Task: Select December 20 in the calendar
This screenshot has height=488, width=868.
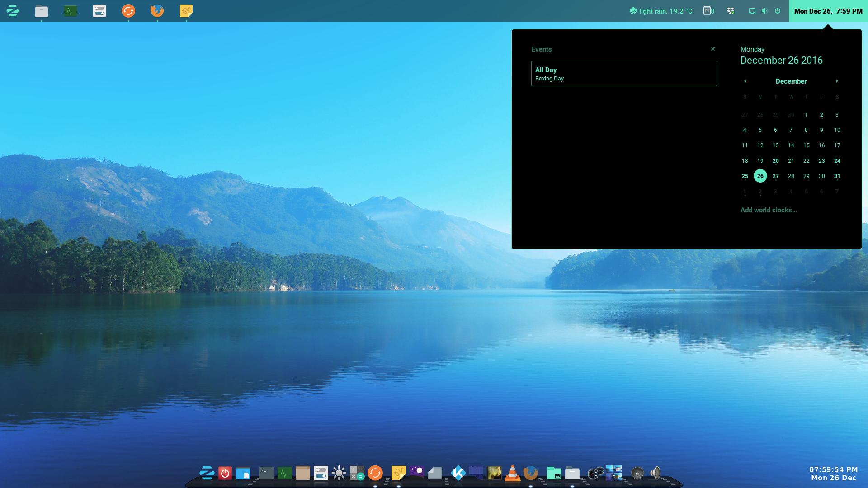Action: pos(775,161)
